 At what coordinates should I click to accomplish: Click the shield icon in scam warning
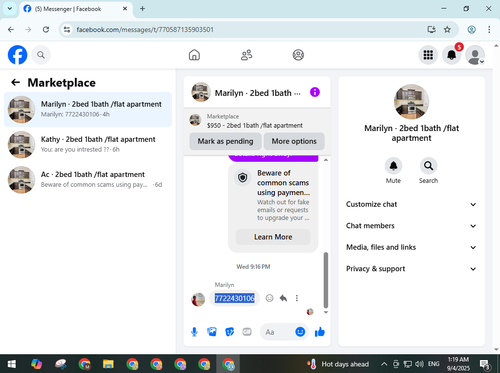[x=242, y=177]
